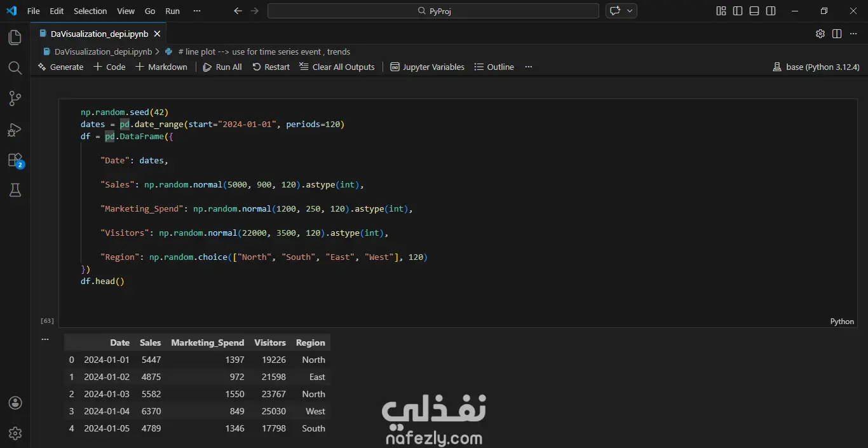Image resolution: width=868 pixels, height=448 pixels.
Task: Run All notebook cells
Action: 222,67
